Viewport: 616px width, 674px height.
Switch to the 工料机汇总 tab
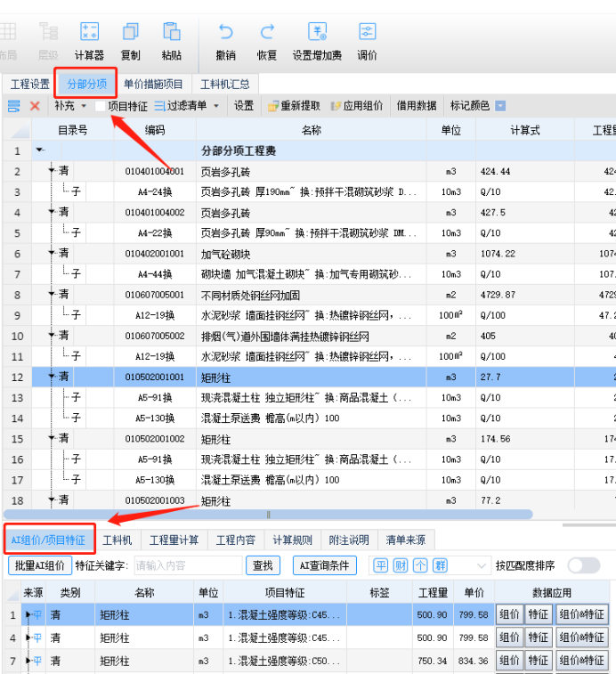coord(225,85)
